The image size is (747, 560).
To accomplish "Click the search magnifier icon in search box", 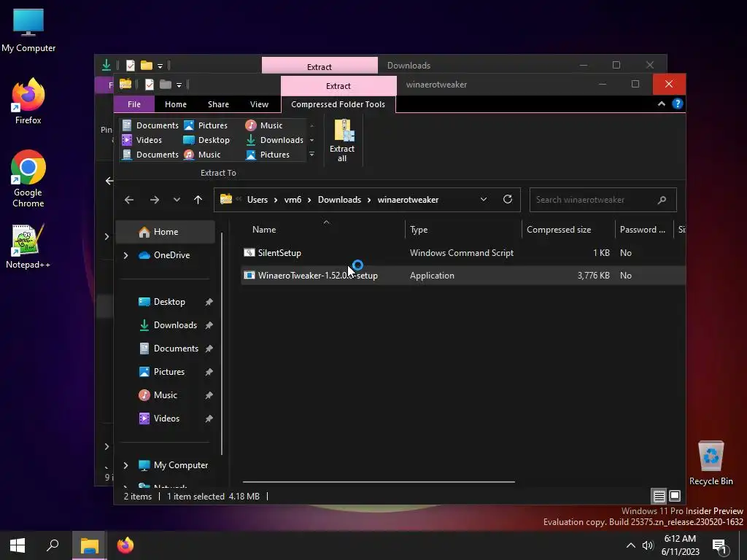I will [662, 200].
